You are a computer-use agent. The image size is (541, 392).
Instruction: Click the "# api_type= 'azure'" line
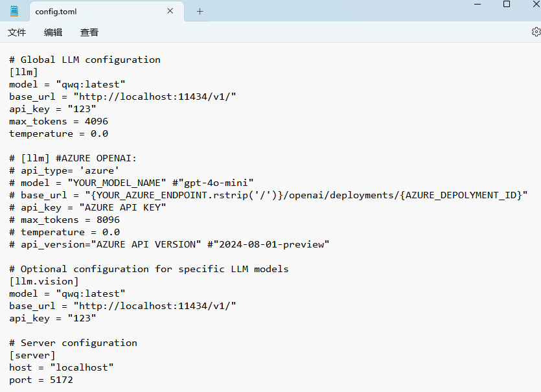(64, 170)
